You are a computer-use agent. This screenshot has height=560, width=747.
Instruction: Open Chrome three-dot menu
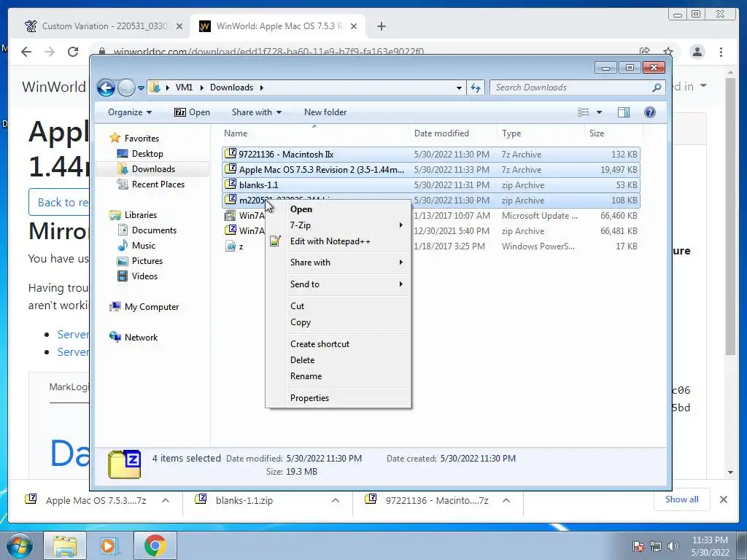click(721, 52)
